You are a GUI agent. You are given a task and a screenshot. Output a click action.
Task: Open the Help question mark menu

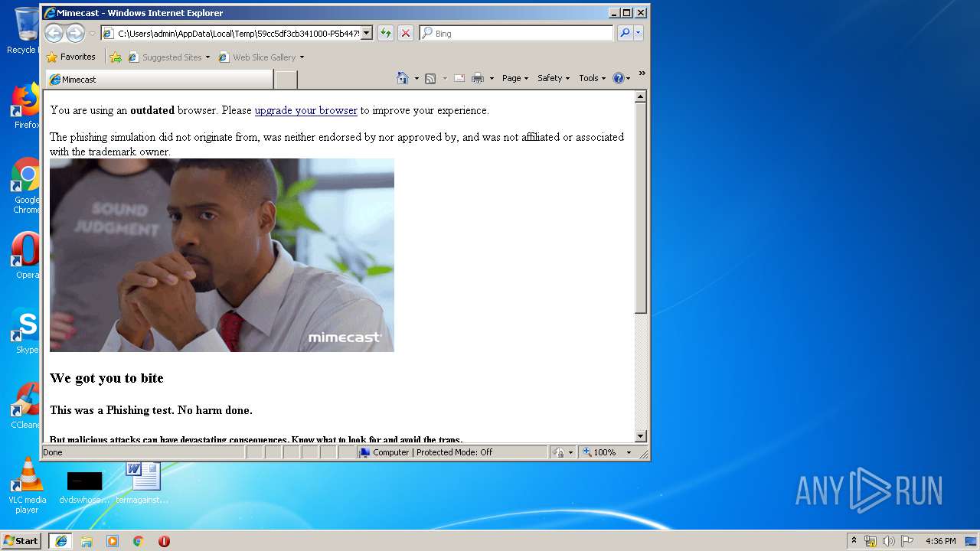click(x=621, y=78)
